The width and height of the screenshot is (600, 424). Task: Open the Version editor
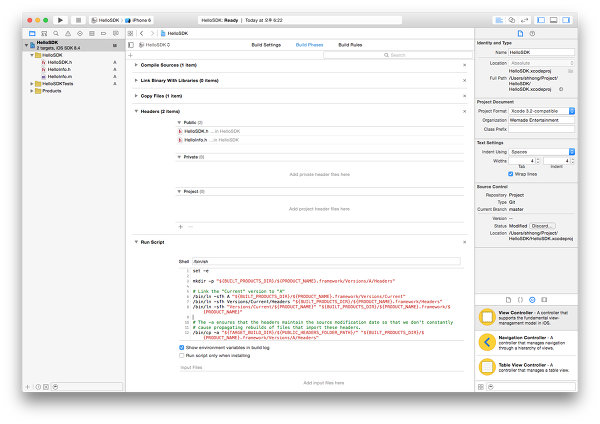coord(524,20)
